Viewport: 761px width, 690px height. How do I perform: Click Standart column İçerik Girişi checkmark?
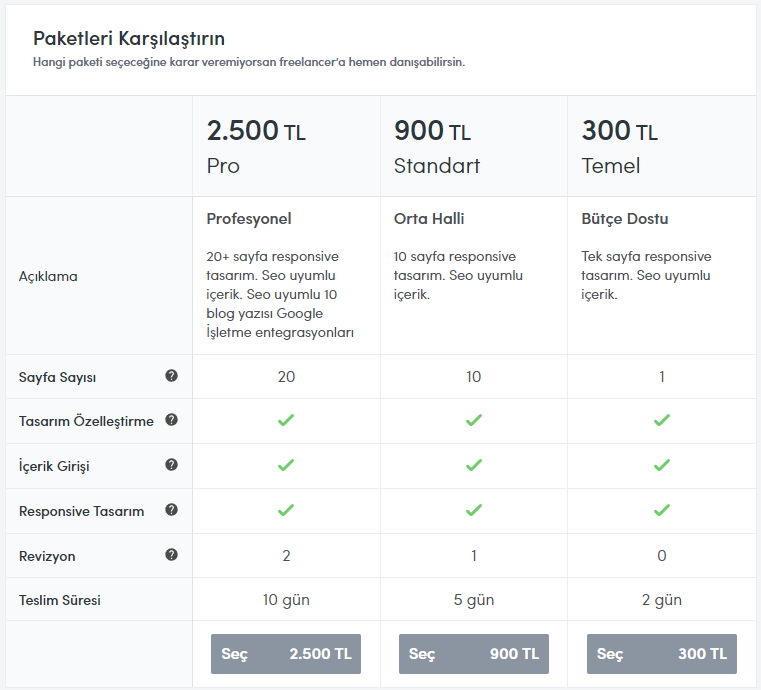[x=474, y=465]
